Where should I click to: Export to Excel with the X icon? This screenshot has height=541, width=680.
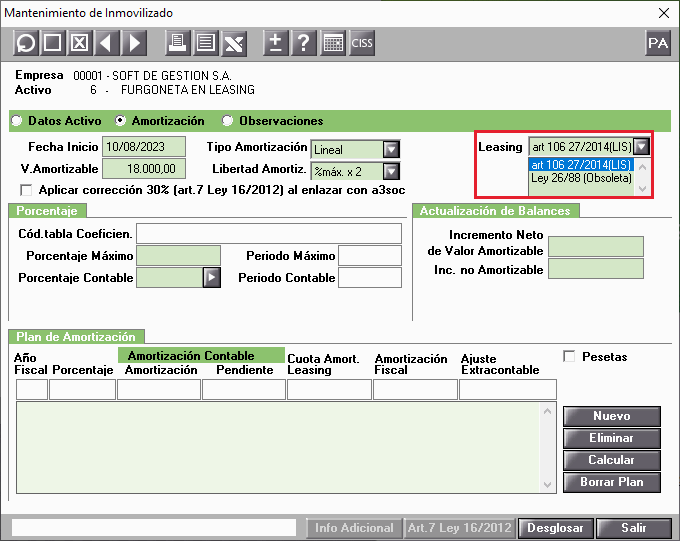(x=234, y=43)
